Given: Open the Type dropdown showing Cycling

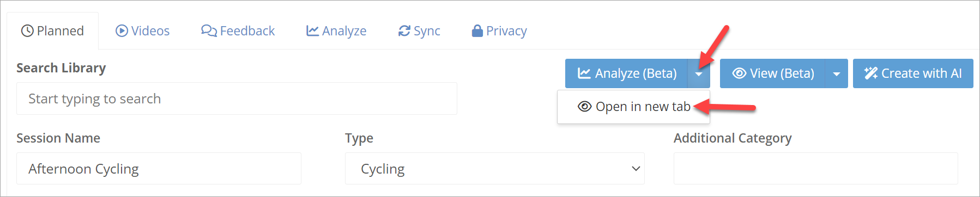Looking at the screenshot, I should 495,169.
